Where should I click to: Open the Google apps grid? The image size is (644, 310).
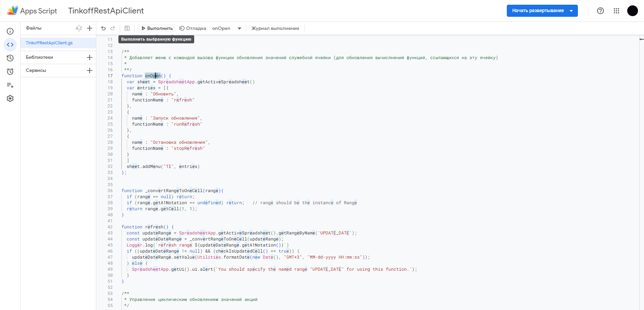pyautogui.click(x=616, y=11)
